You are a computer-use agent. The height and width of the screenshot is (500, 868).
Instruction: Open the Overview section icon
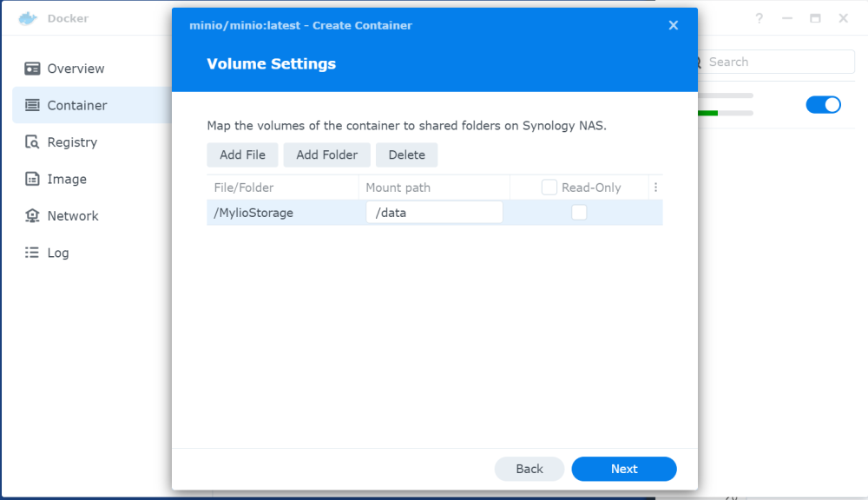point(32,69)
